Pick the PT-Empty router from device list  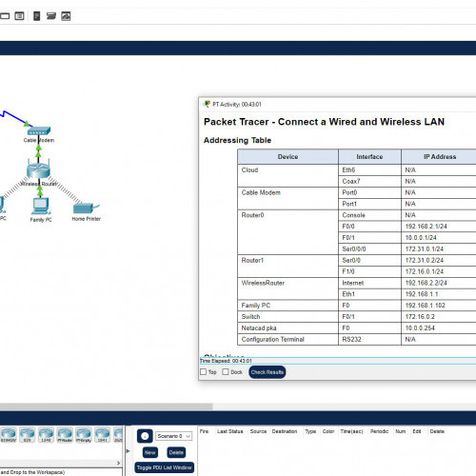[x=84, y=434]
